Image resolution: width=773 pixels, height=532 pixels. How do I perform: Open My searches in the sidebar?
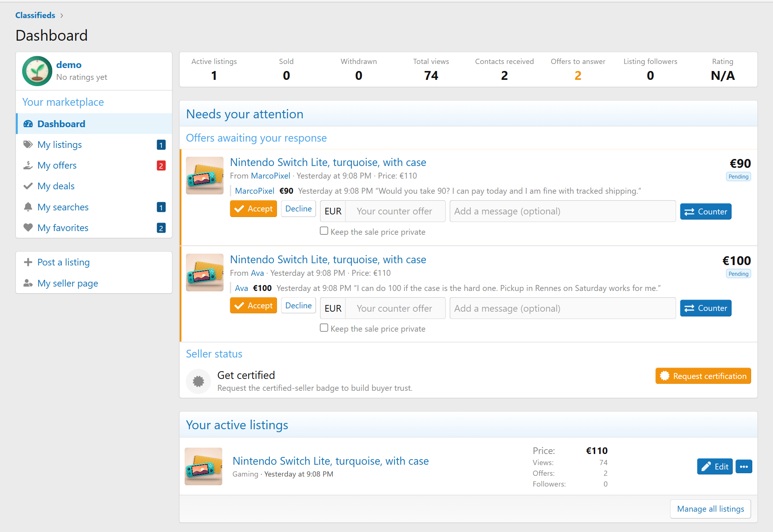94,207
